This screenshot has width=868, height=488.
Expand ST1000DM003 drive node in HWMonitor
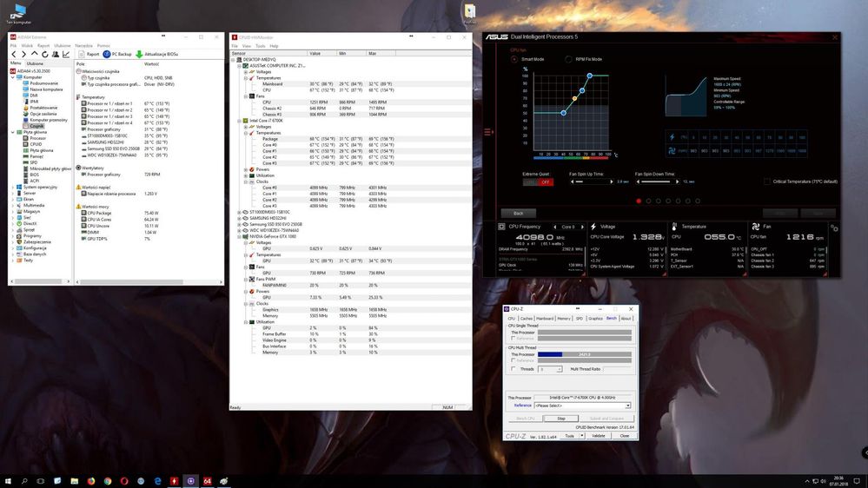pos(240,212)
